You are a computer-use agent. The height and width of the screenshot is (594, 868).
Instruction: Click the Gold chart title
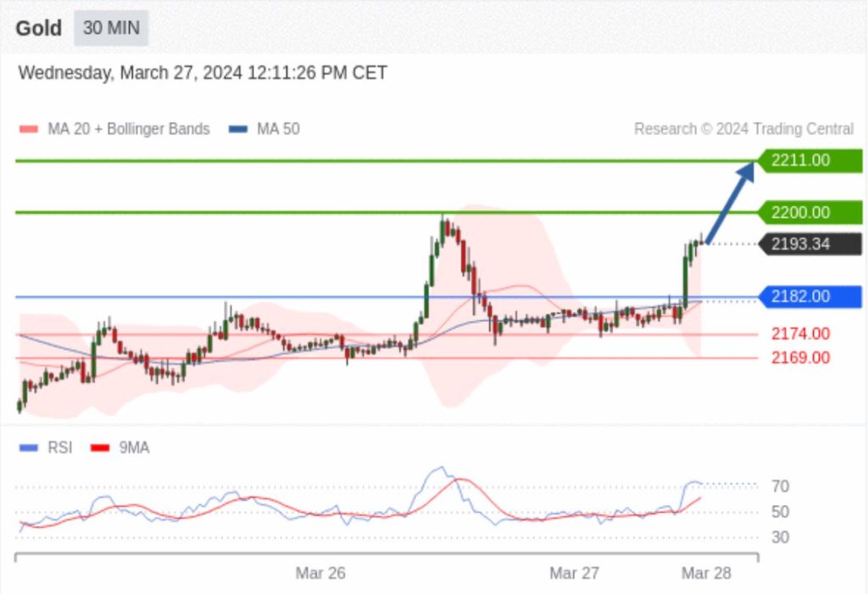[x=38, y=28]
